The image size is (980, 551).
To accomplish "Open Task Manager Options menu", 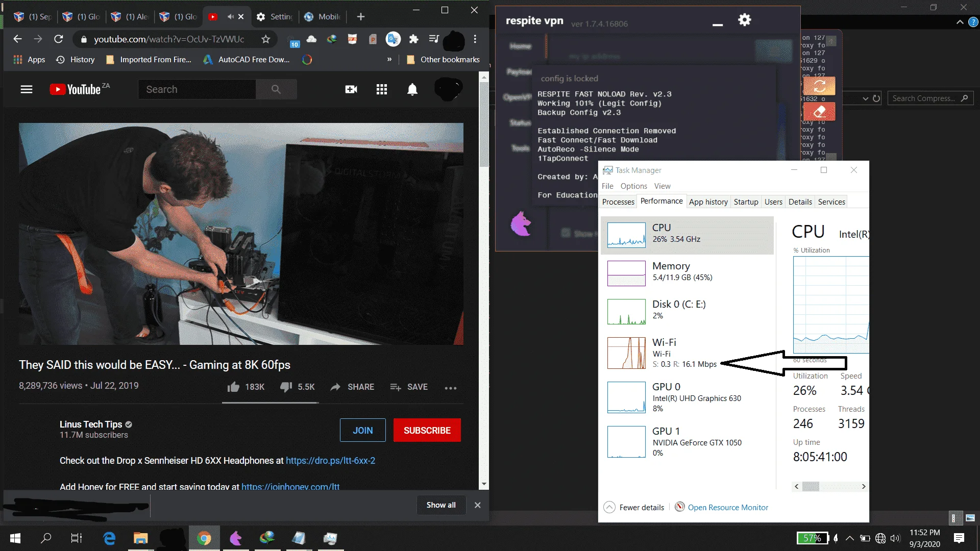I will tap(633, 186).
